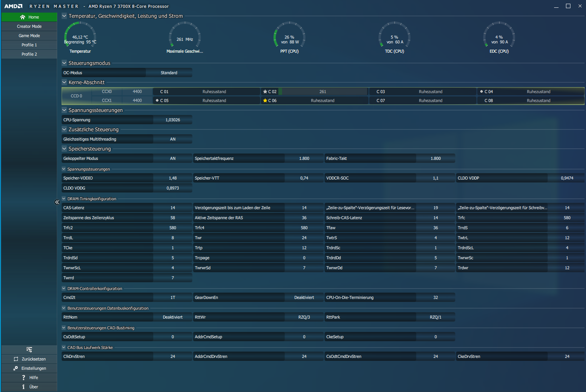586x392 pixels.
Task: Collapse the Steuerungsmodus section
Action: (x=64, y=63)
